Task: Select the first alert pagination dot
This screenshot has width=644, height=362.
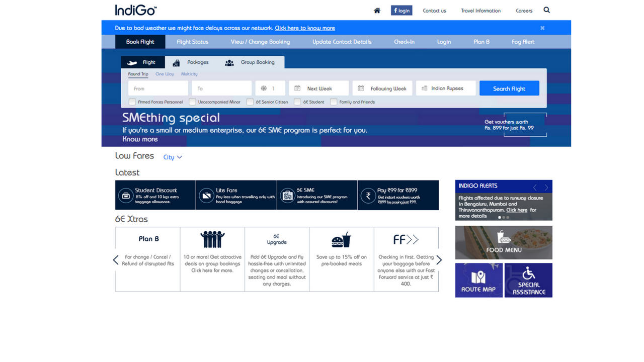Action: pyautogui.click(x=500, y=217)
